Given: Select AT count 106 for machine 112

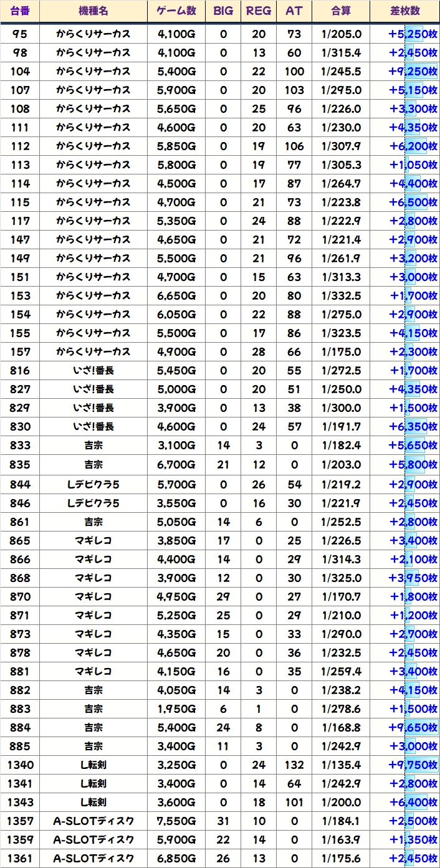Looking at the screenshot, I should [x=294, y=146].
